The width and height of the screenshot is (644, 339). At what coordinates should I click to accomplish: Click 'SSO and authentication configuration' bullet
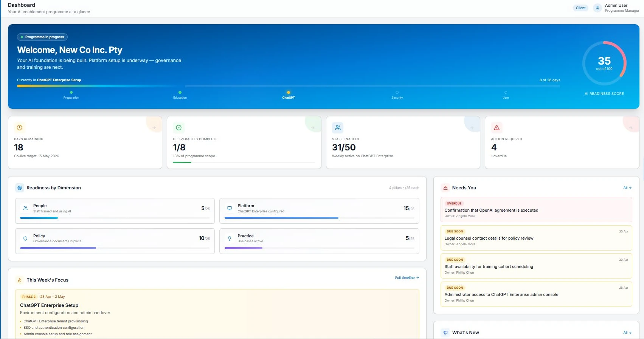click(x=54, y=328)
